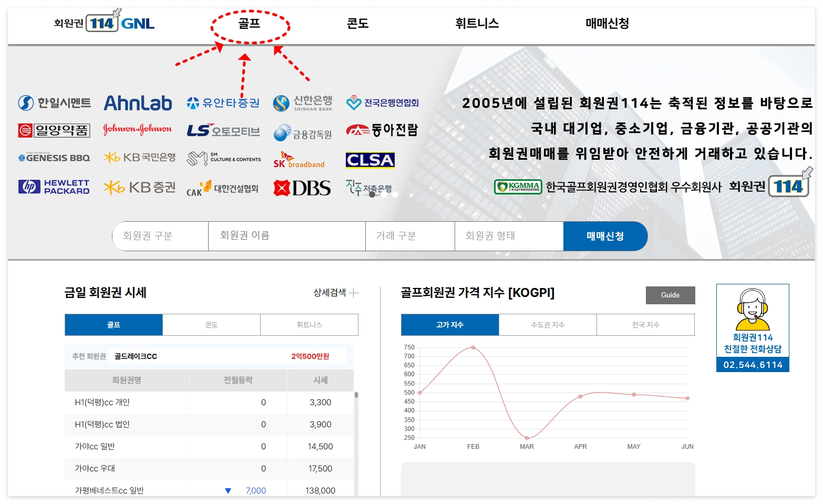Click the blue 매매신청 search button
Viewport: 823px width, 504px height.
(x=605, y=236)
